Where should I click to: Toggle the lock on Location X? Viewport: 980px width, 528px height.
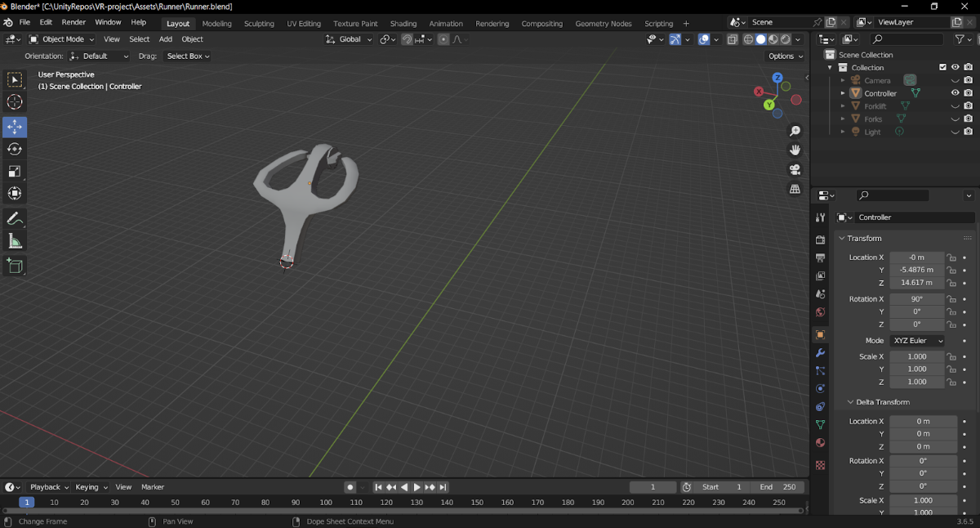[951, 257]
